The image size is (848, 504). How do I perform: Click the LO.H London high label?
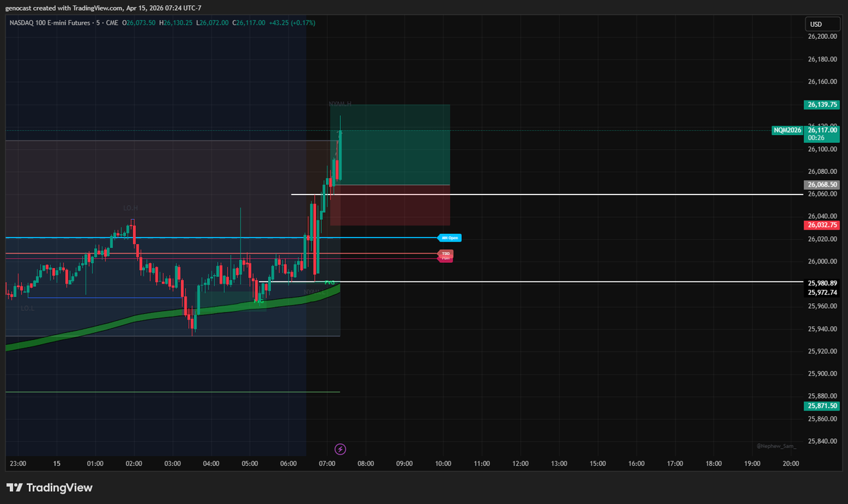[130, 209]
